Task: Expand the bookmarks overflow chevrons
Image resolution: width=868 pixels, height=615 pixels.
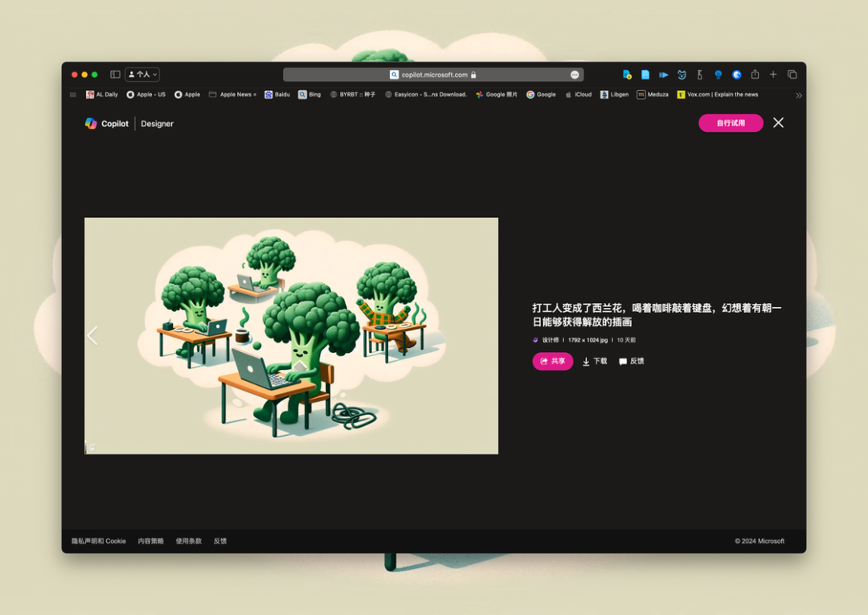Action: pyautogui.click(x=798, y=95)
